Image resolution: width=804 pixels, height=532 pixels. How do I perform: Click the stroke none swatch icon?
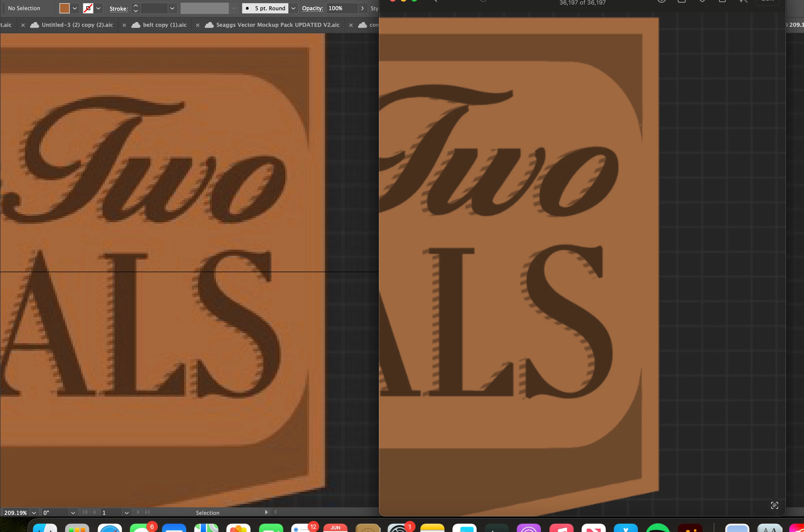click(x=88, y=8)
